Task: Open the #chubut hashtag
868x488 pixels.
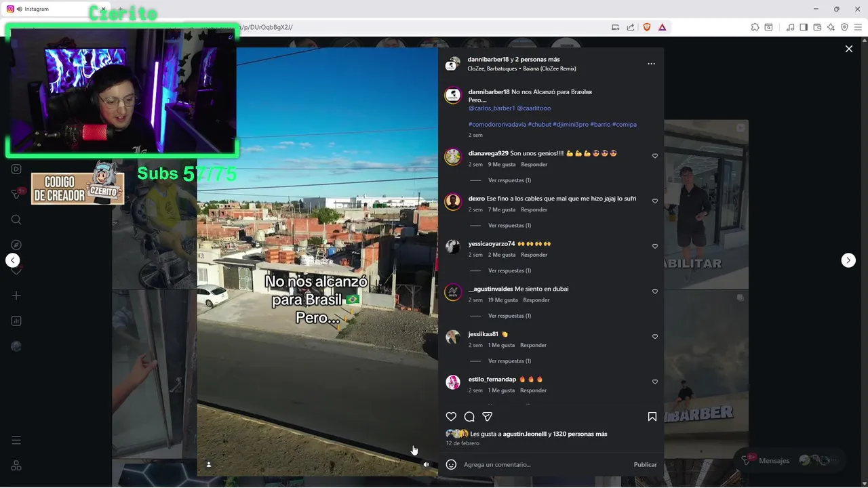Action: pyautogui.click(x=539, y=125)
